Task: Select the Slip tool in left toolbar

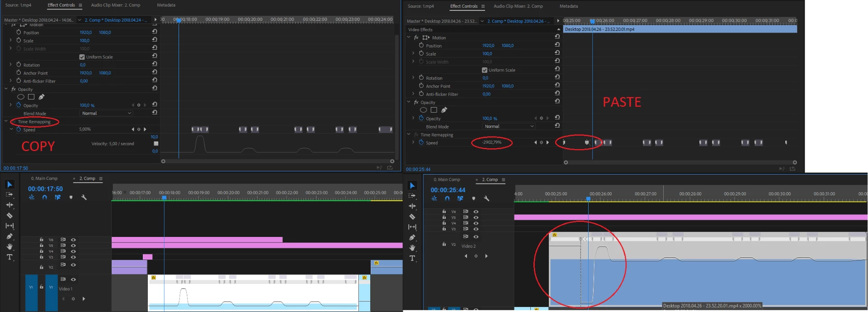Action: 9,226
